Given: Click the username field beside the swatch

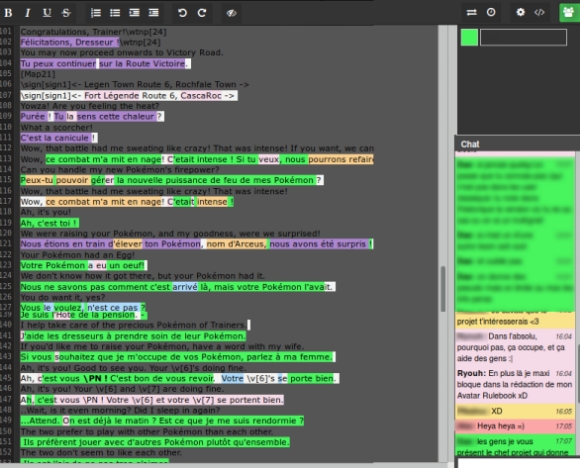Looking at the screenshot, I should (523, 37).
